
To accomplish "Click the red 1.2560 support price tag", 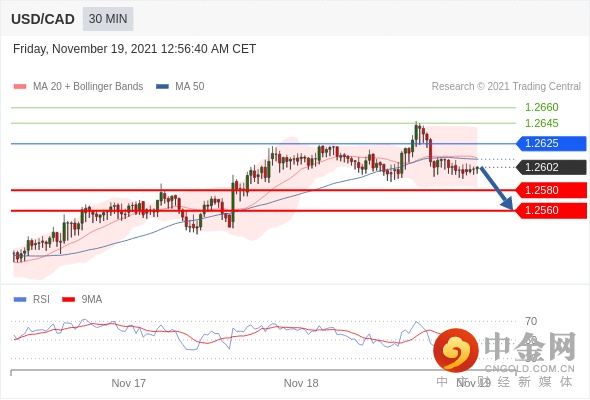I will pos(551,210).
